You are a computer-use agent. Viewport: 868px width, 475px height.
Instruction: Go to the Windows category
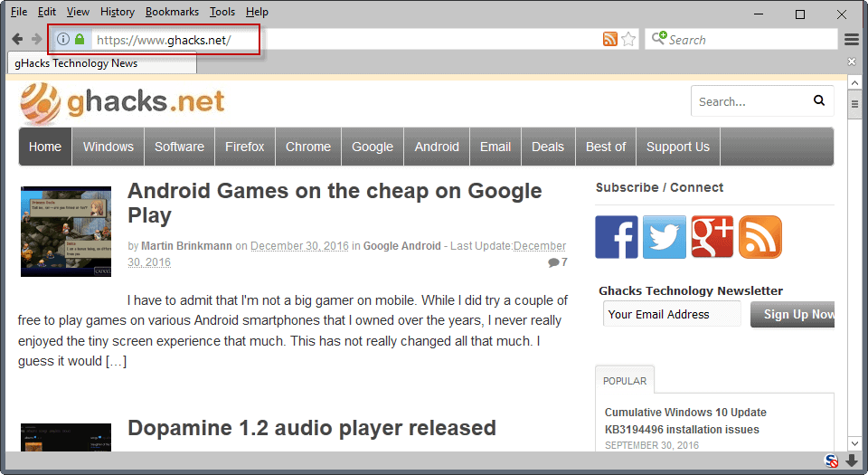(108, 147)
